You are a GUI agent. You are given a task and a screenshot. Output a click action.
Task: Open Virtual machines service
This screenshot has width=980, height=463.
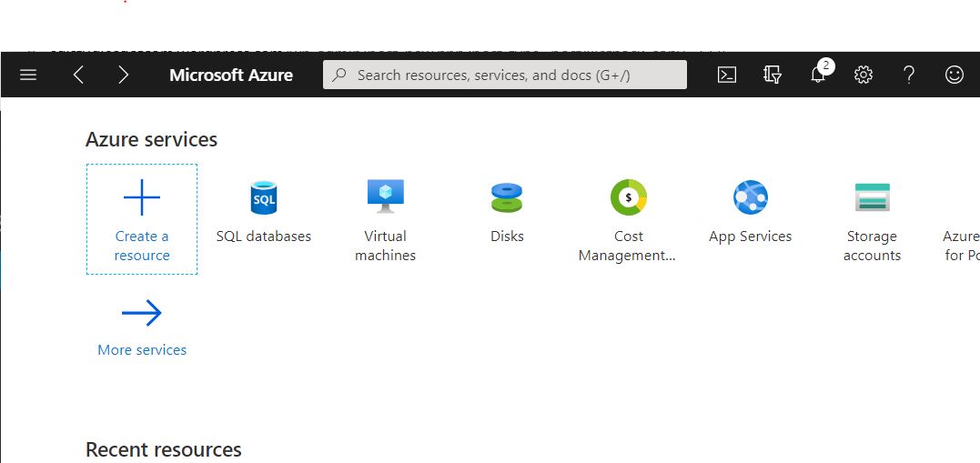coord(385,219)
